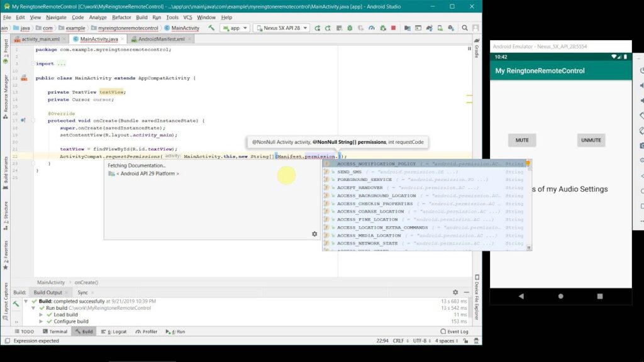Open the Structure side panel
This screenshot has height=362, width=644.
pyautogui.click(x=5, y=216)
